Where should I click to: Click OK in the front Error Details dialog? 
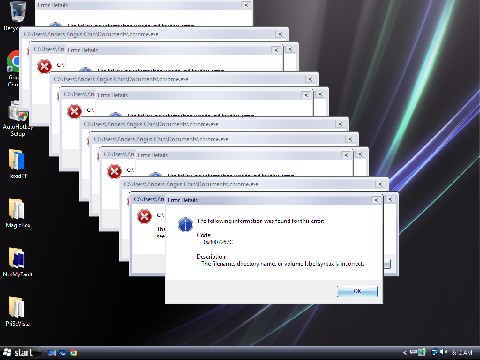click(357, 291)
